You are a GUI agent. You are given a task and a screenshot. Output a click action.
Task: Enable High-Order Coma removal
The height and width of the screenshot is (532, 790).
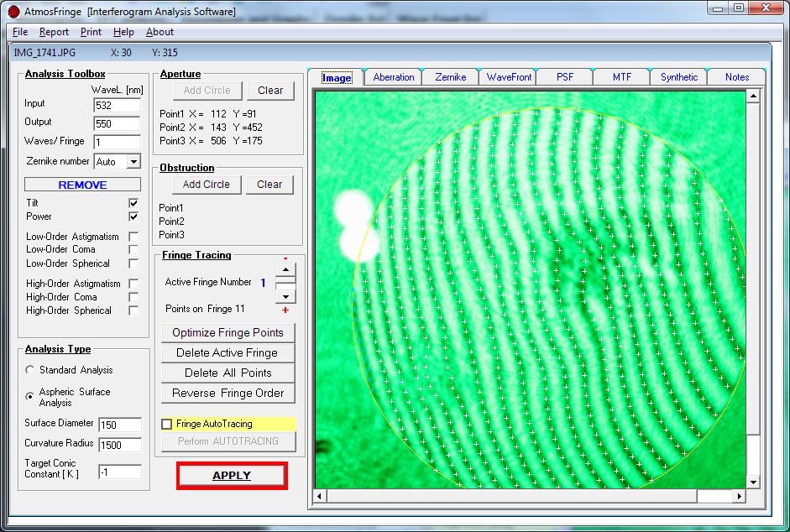click(x=133, y=297)
